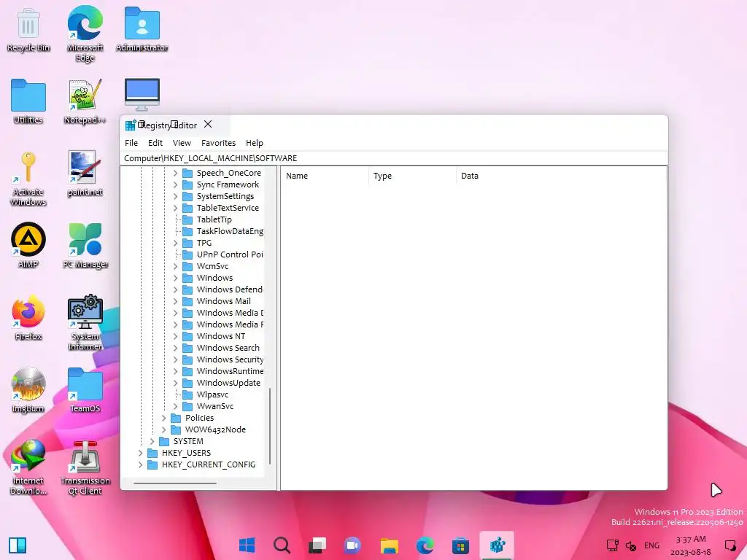The height and width of the screenshot is (560, 747).
Task: Open taskbar Search magnifier
Action: click(x=282, y=545)
